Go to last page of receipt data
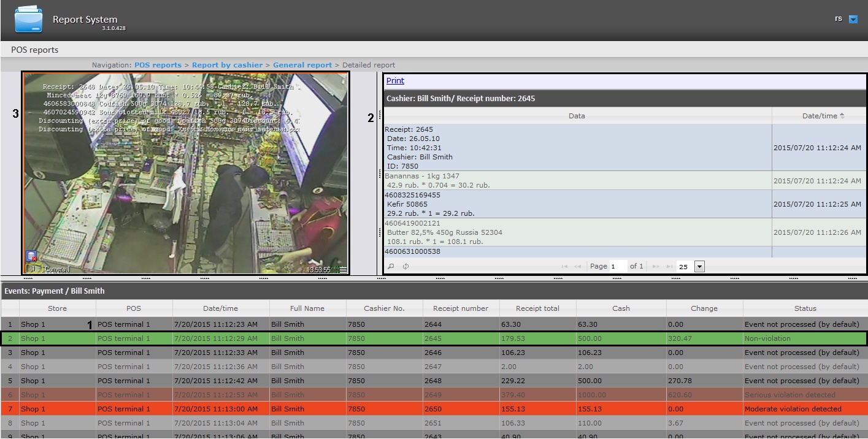Viewport: 868px width, 439px height. point(669,267)
